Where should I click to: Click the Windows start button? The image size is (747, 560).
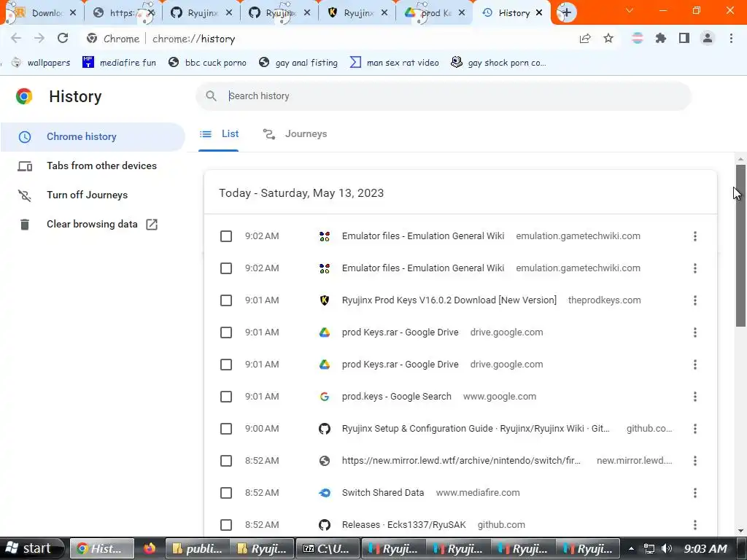point(31,548)
